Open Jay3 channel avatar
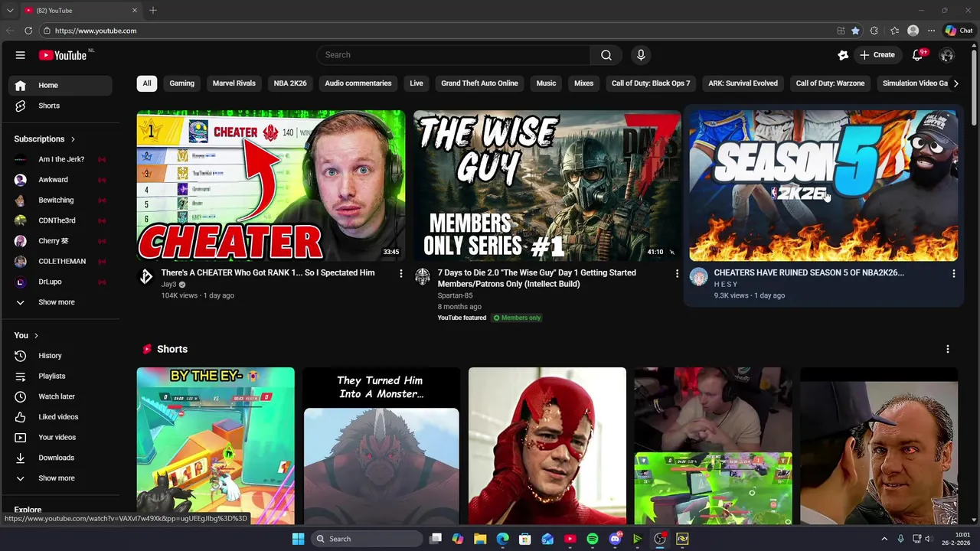The image size is (980, 551). [146, 277]
